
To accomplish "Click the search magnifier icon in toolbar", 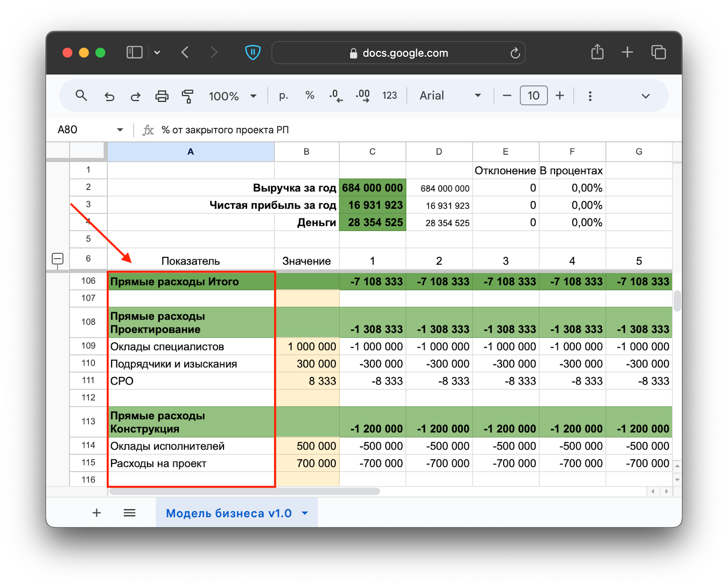I will click(81, 95).
